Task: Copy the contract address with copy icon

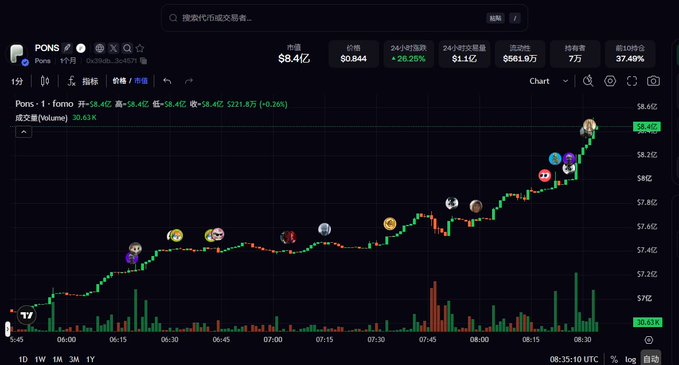Action: tap(144, 61)
